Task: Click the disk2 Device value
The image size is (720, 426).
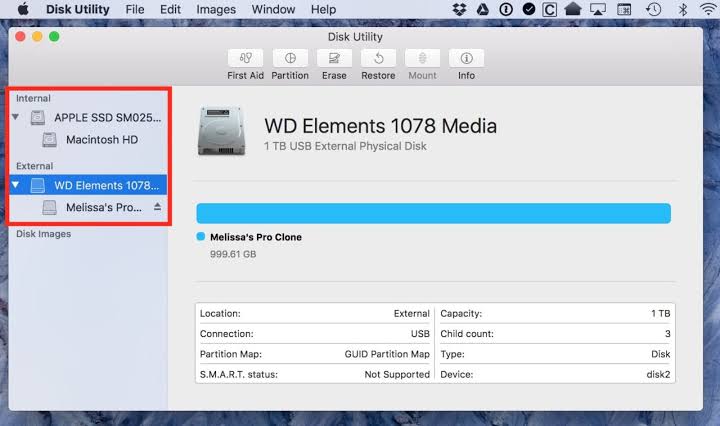Action: 658,374
